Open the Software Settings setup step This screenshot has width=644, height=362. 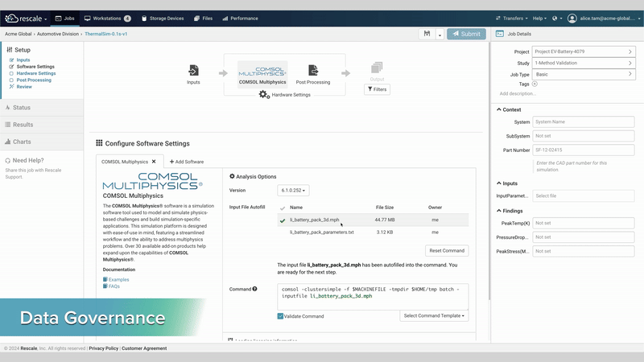pos(35,67)
